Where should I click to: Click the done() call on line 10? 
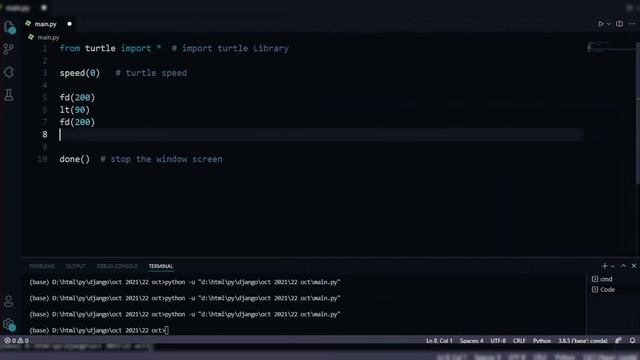tap(75, 159)
